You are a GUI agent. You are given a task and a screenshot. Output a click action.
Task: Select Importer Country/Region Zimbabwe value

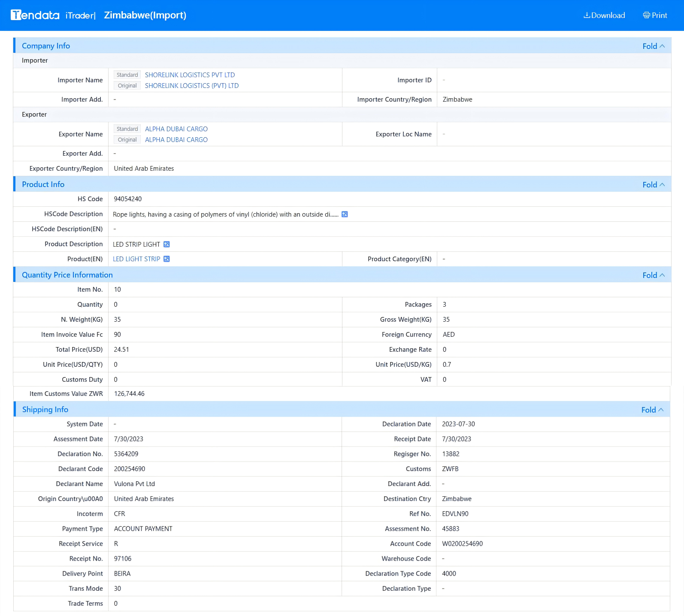[457, 100]
